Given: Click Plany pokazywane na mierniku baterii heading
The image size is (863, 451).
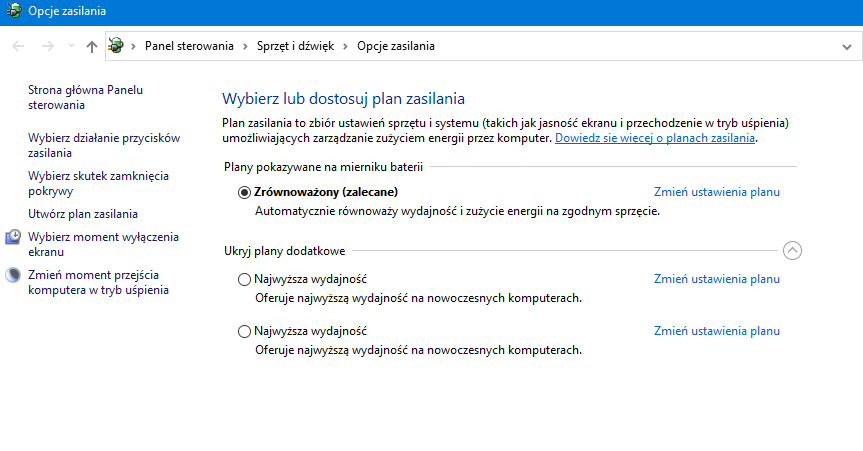Looking at the screenshot, I should tap(324, 167).
